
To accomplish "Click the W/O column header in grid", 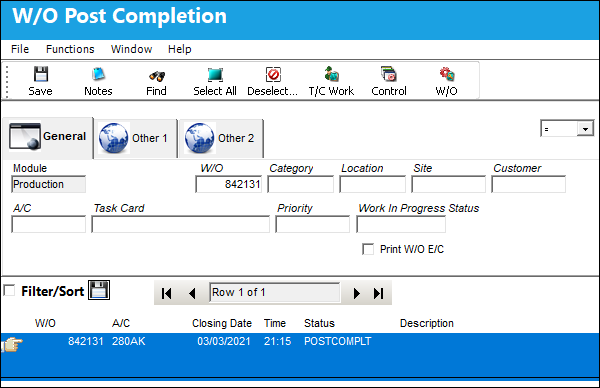I will (45, 323).
